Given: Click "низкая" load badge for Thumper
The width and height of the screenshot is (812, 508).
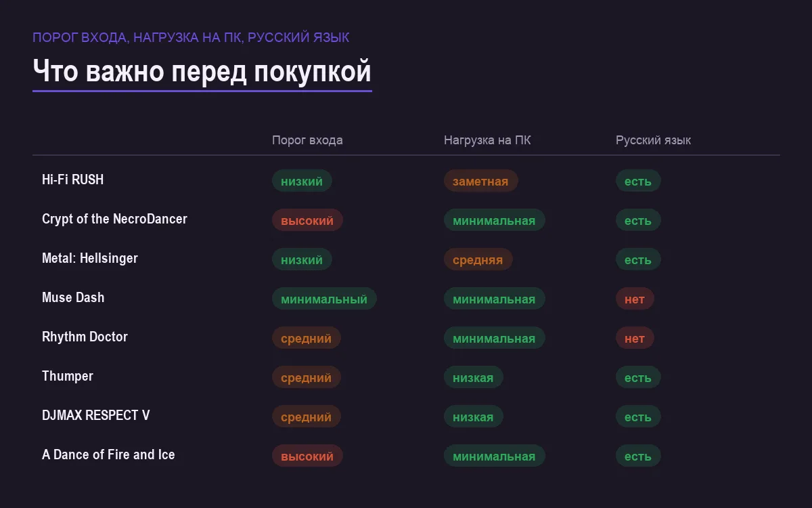Looking at the screenshot, I should coord(473,377).
